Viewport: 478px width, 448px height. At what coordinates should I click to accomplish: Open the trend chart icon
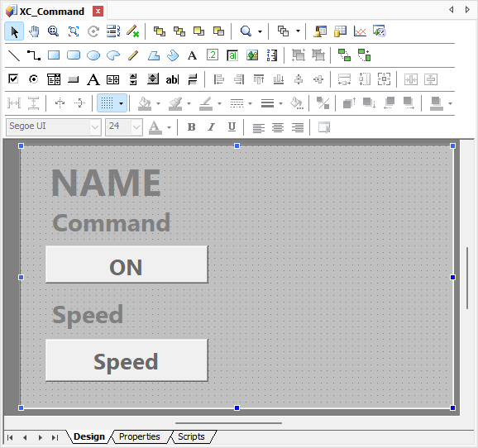click(360, 31)
